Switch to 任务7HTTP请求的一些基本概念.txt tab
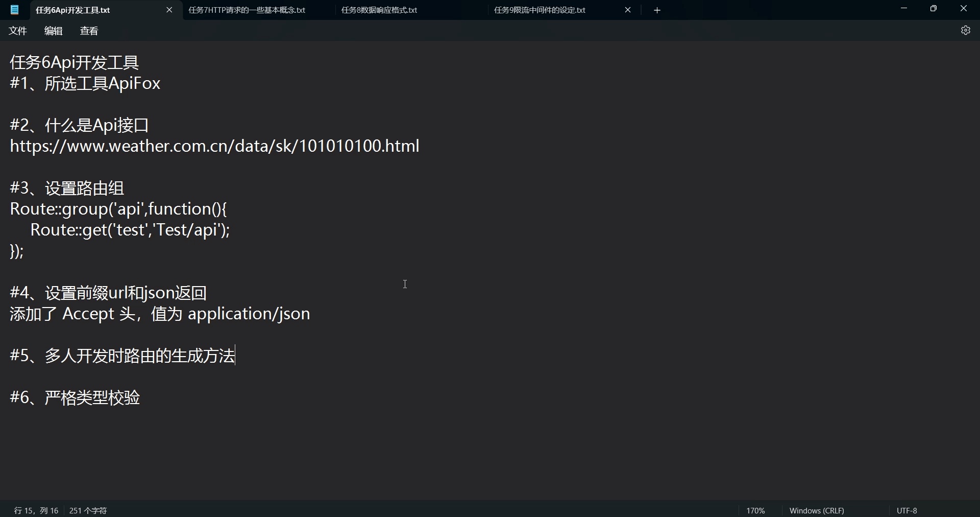The height and width of the screenshot is (517, 980). tap(246, 10)
